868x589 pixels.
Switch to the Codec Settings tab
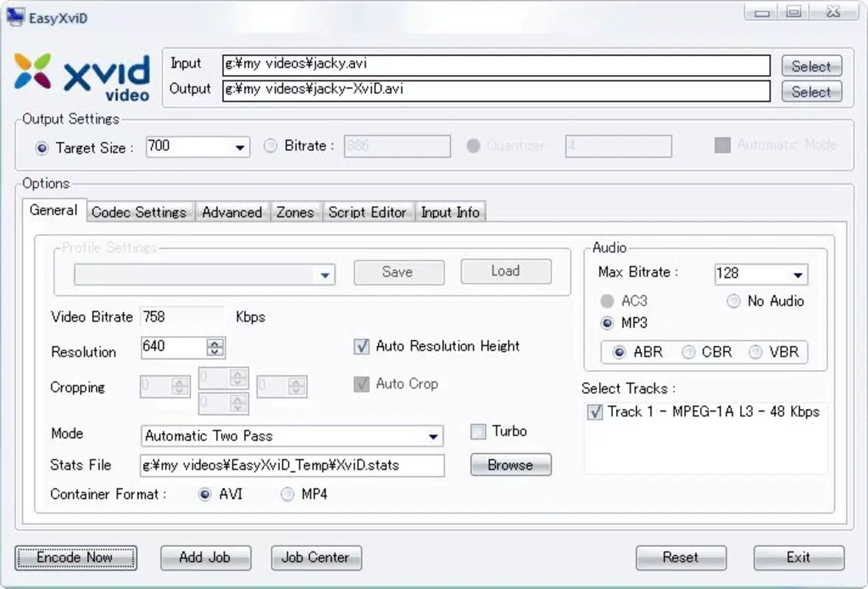(x=139, y=212)
